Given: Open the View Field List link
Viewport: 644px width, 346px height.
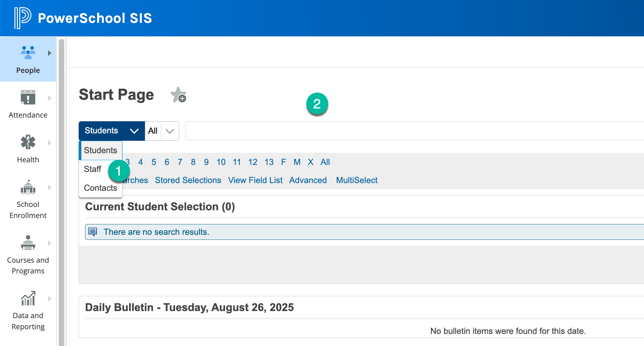Looking at the screenshot, I should click(x=255, y=180).
